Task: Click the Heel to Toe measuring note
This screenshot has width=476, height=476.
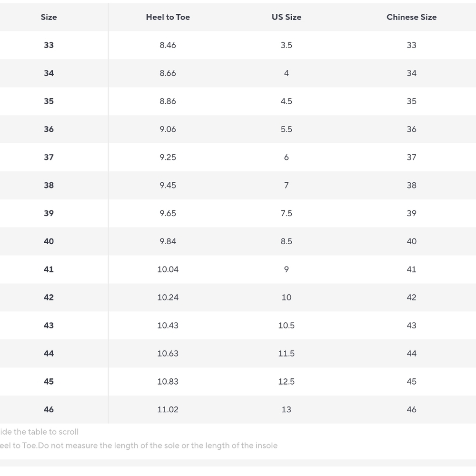Action: (139, 446)
